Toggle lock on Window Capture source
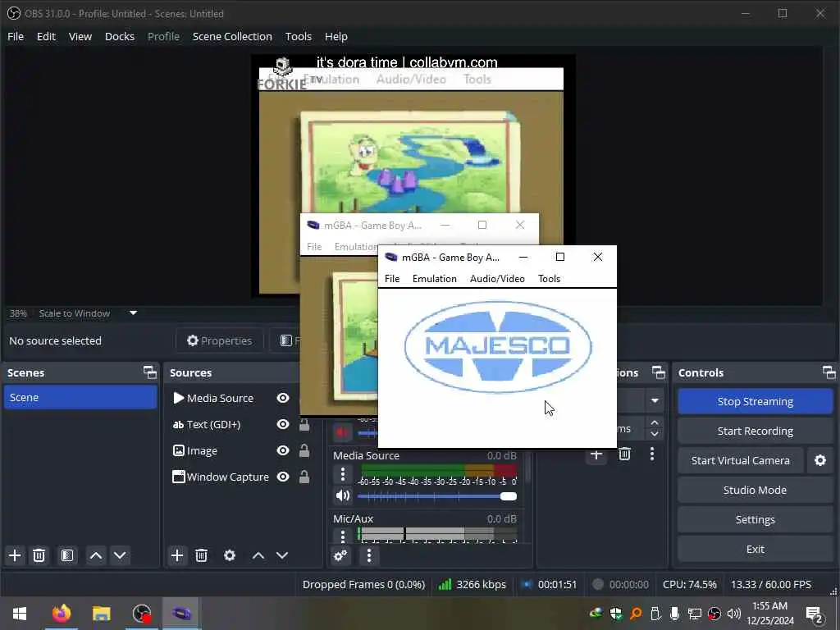The height and width of the screenshot is (630, 840). click(x=304, y=477)
